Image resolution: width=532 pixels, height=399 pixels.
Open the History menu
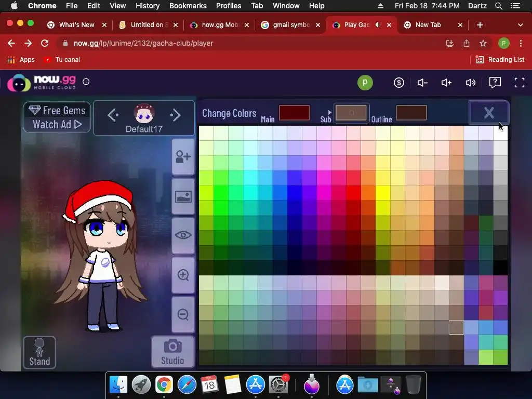(148, 6)
